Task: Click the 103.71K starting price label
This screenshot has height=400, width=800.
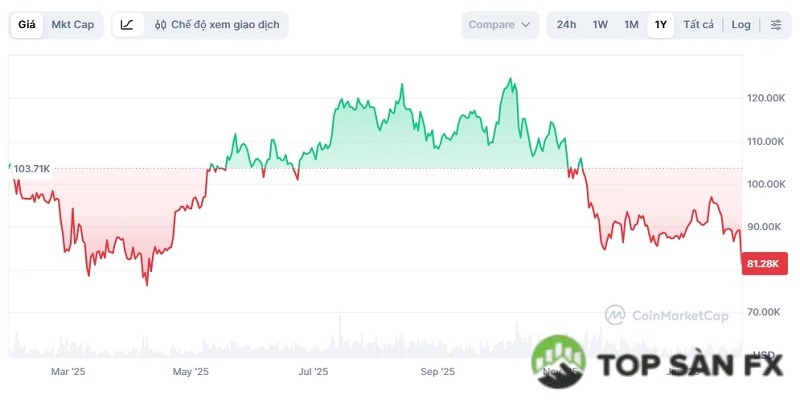Action: [32, 169]
